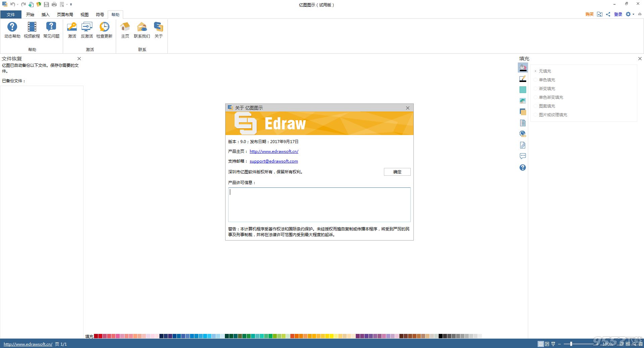The height and width of the screenshot is (348, 644).
Task: Click the save floppy disk icon
Action: [x=46, y=4]
